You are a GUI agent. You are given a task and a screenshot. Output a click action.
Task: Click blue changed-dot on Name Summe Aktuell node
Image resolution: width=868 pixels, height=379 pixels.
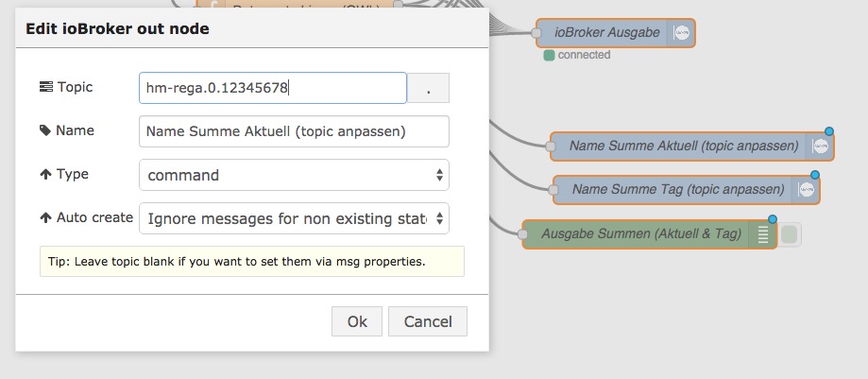point(829,132)
